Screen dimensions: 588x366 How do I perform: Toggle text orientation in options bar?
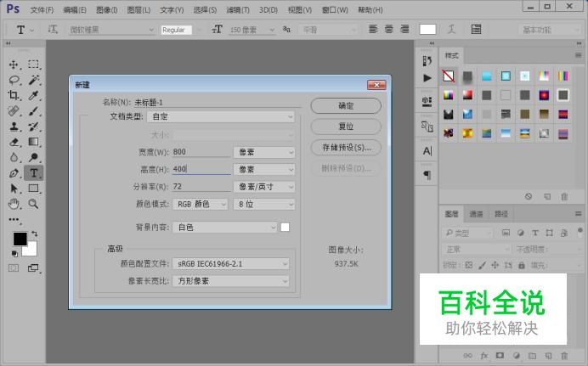tap(53, 29)
